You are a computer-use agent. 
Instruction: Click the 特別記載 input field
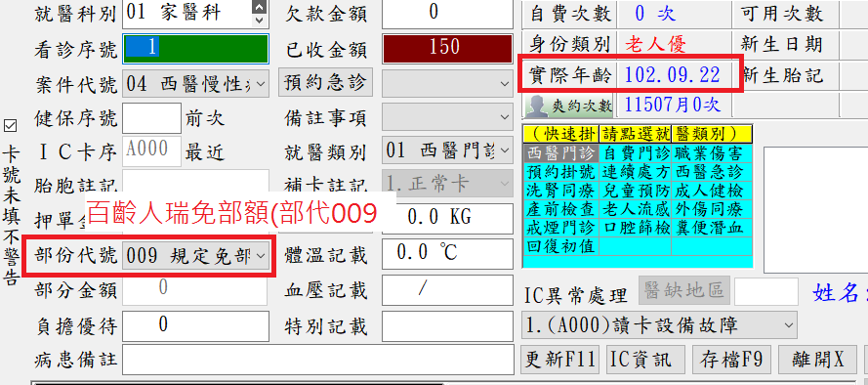pos(447,327)
